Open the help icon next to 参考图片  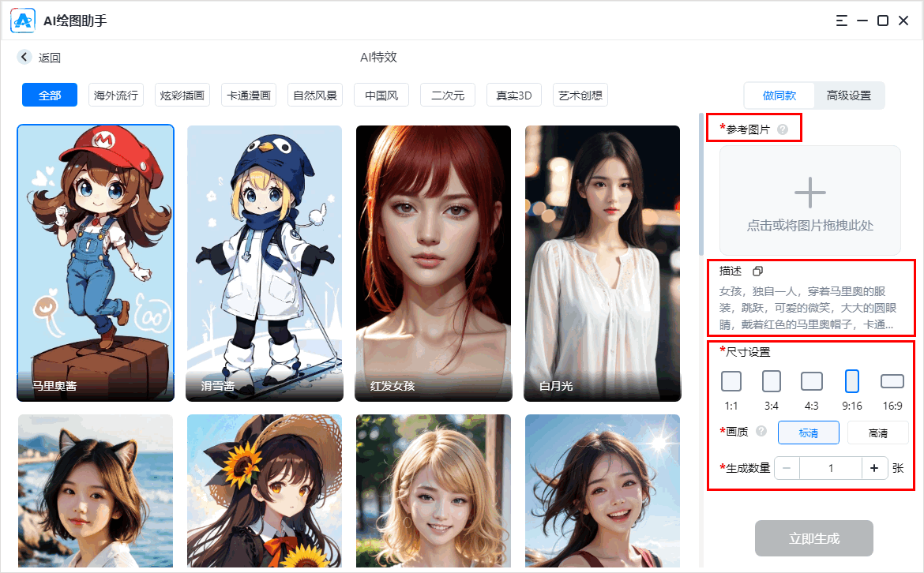point(782,129)
